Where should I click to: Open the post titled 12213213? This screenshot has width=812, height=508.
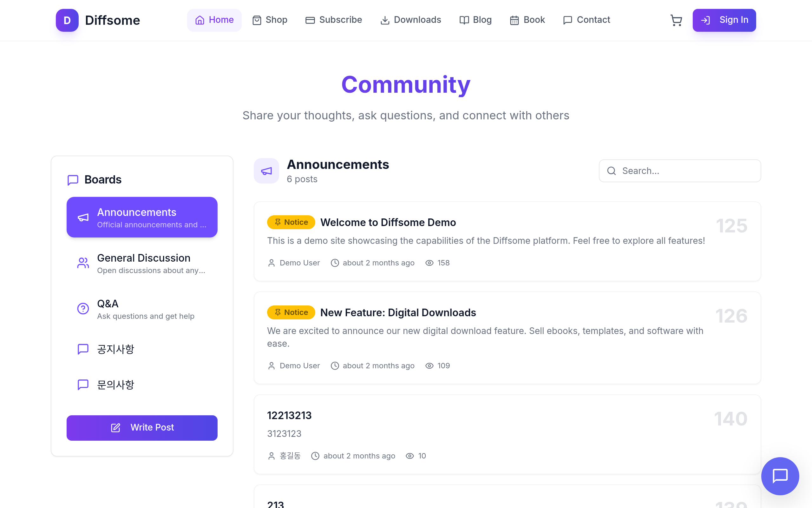pyautogui.click(x=289, y=416)
